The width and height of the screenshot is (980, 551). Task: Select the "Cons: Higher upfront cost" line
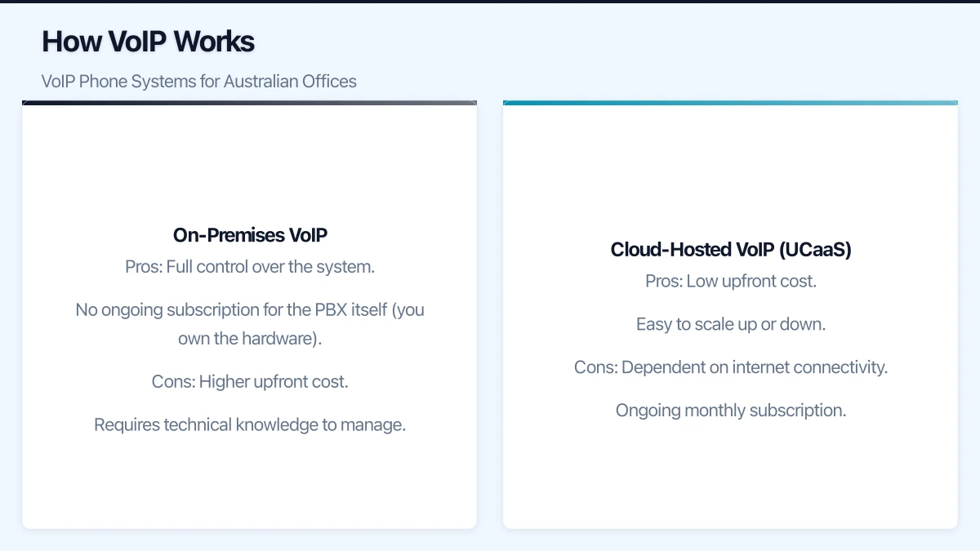(250, 381)
